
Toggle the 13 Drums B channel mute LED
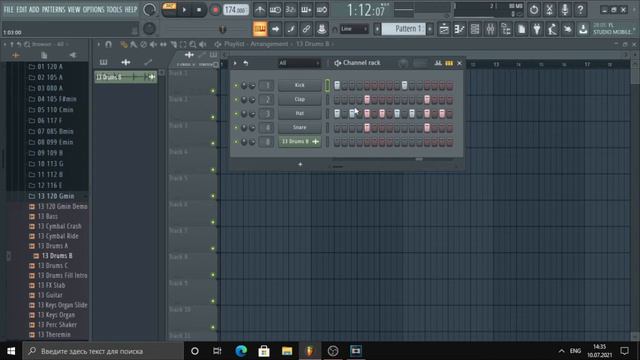click(236, 142)
